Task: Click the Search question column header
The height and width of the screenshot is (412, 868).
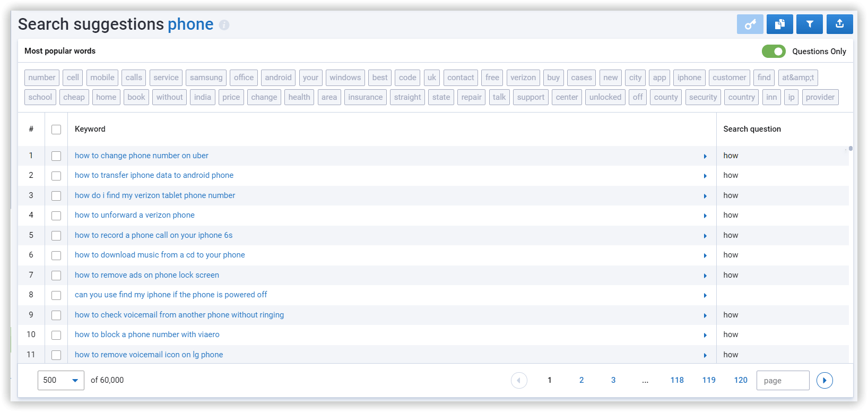Action: point(752,129)
